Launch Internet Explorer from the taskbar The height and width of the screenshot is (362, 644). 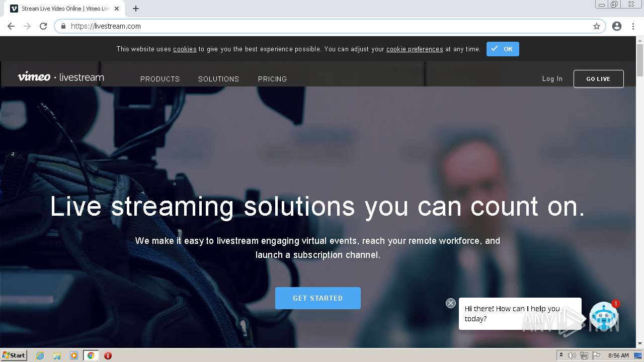[40, 355]
